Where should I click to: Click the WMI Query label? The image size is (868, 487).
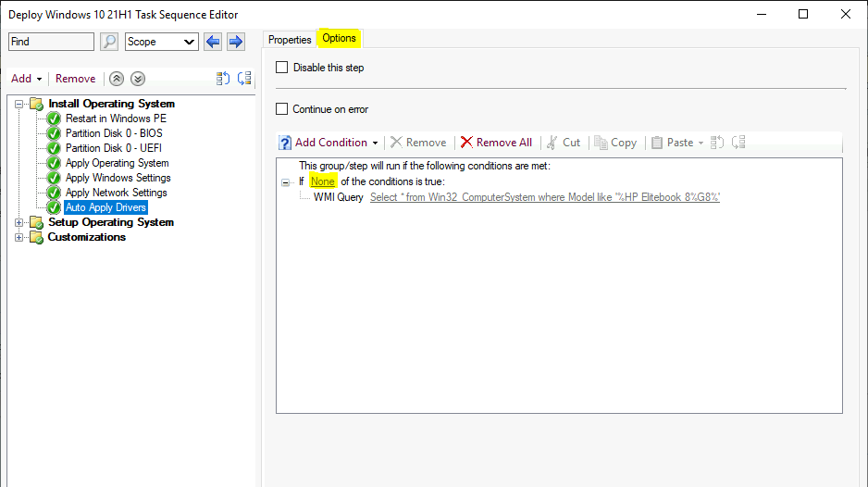339,197
